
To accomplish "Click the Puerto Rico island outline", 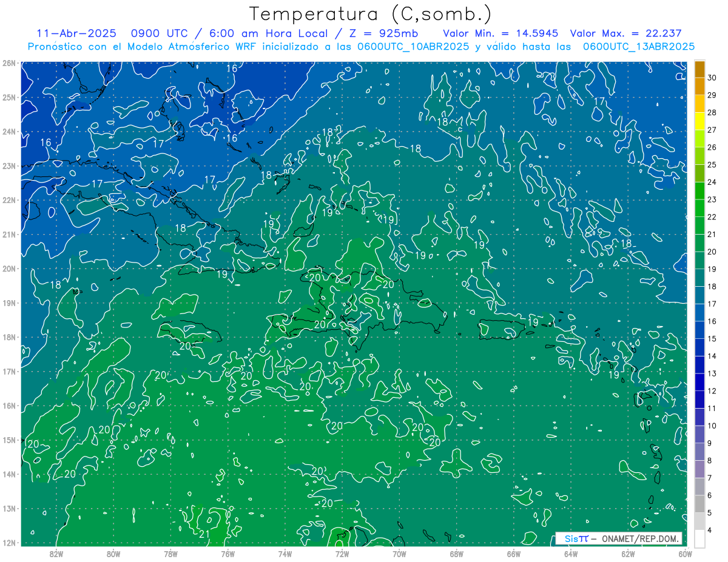I will (501, 329).
